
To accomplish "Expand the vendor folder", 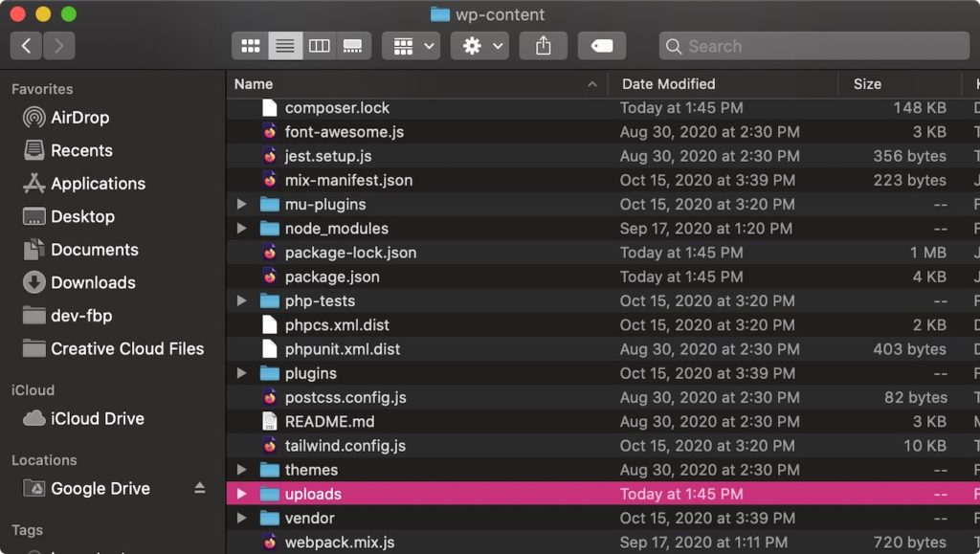I will [x=241, y=518].
